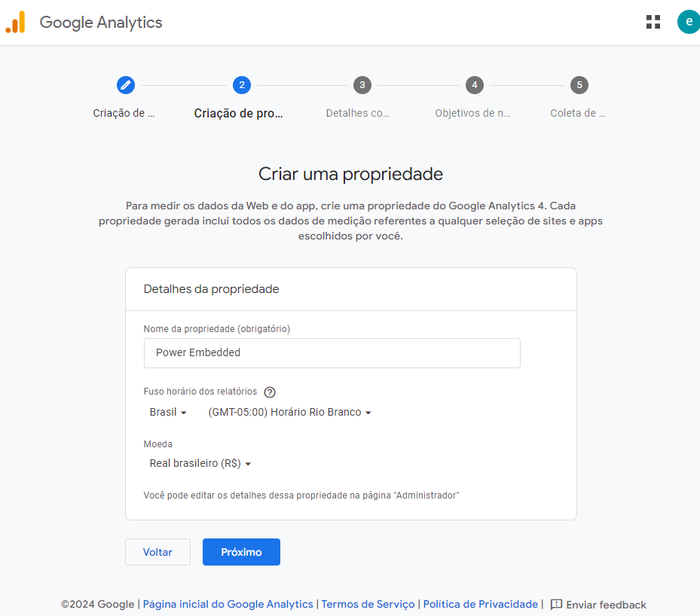Screen dimensions: 700x616
Task: Select step 3 circle in stepper
Action: (x=362, y=85)
